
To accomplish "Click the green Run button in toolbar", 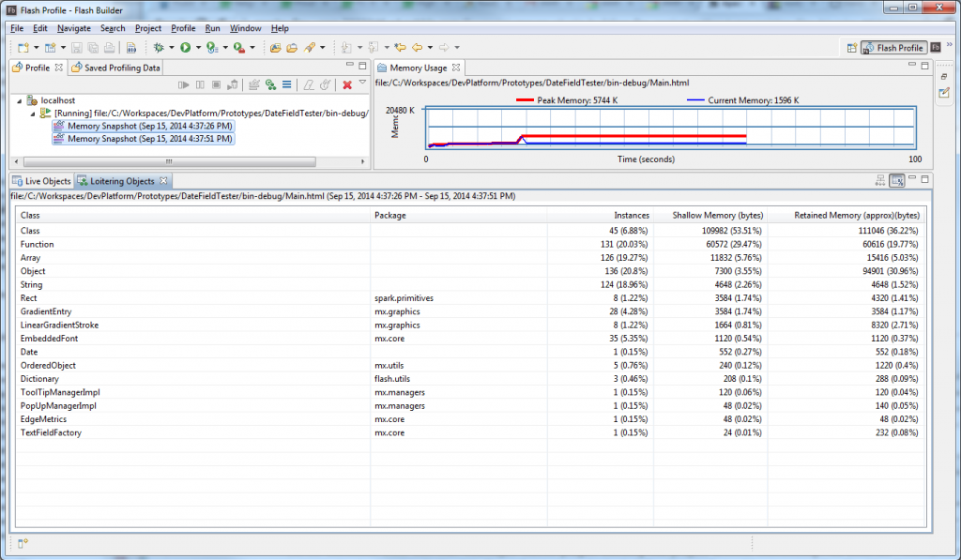I will coord(186,48).
